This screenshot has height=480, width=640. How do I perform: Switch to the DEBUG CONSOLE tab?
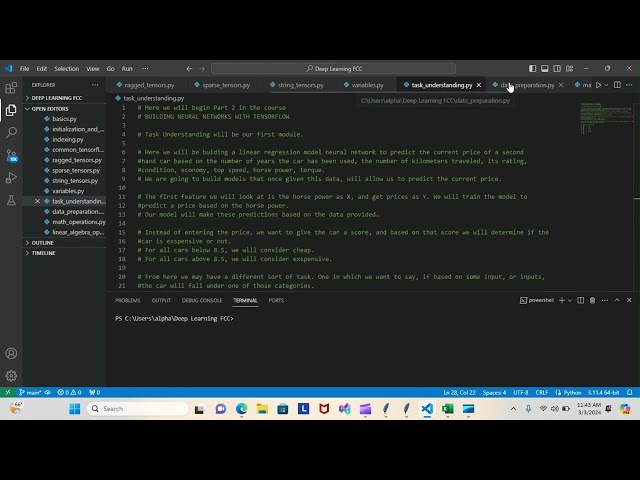[202, 300]
